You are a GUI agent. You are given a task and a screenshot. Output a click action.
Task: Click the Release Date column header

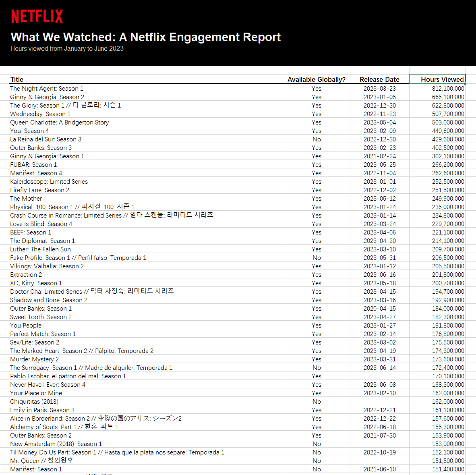point(379,79)
